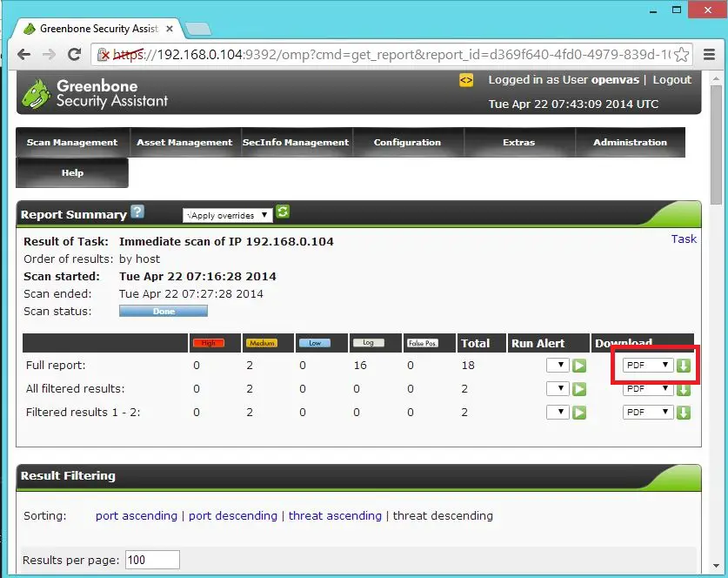Viewport: 728px width, 578px height.
Task: Click the Logout link
Action: [671, 80]
